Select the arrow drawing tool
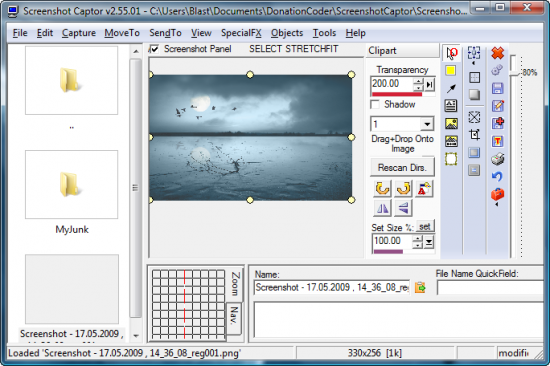 pyautogui.click(x=451, y=88)
